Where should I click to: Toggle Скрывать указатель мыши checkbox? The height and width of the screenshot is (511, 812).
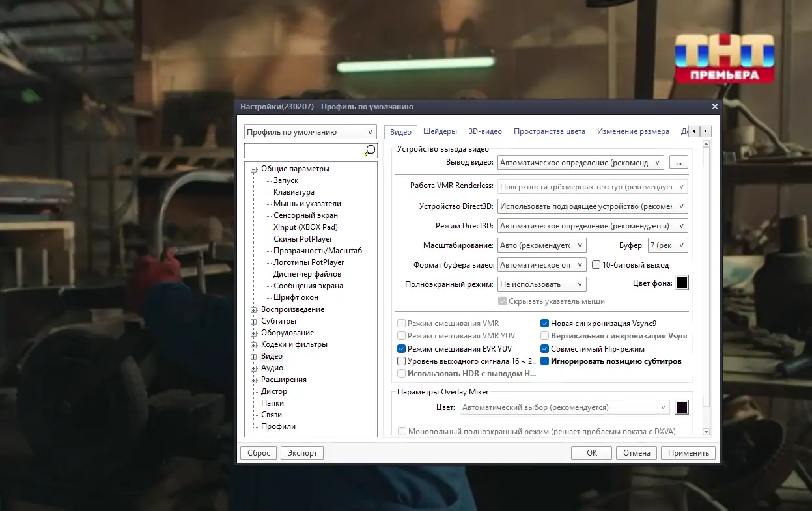click(x=552, y=301)
